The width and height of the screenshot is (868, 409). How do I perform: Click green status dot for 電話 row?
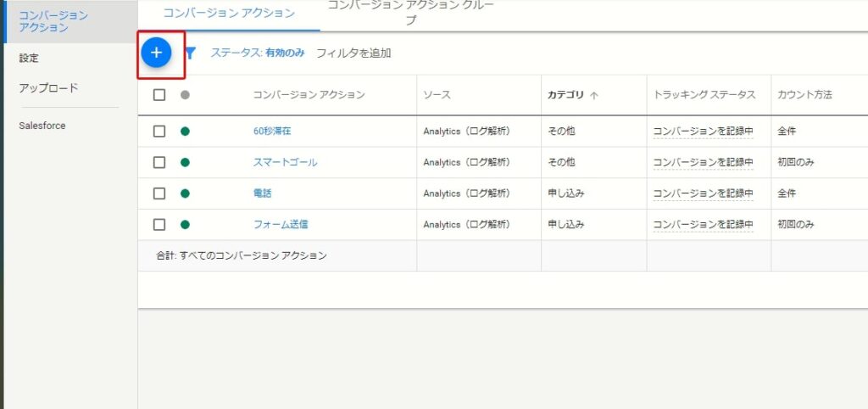[185, 193]
